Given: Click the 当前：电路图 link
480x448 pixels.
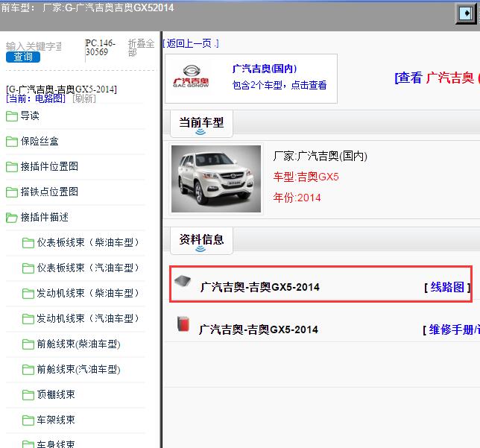Looking at the screenshot, I should click(36, 98).
